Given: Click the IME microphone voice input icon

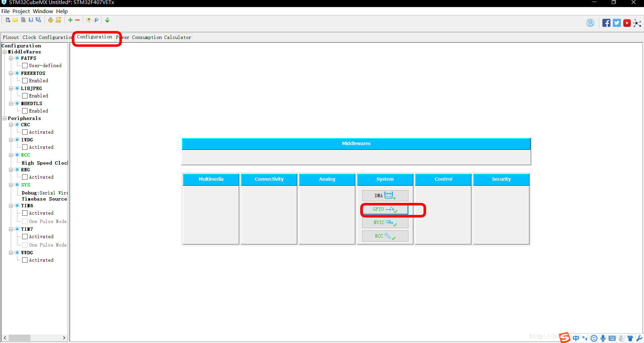Looking at the screenshot, I should pyautogui.click(x=603, y=338).
